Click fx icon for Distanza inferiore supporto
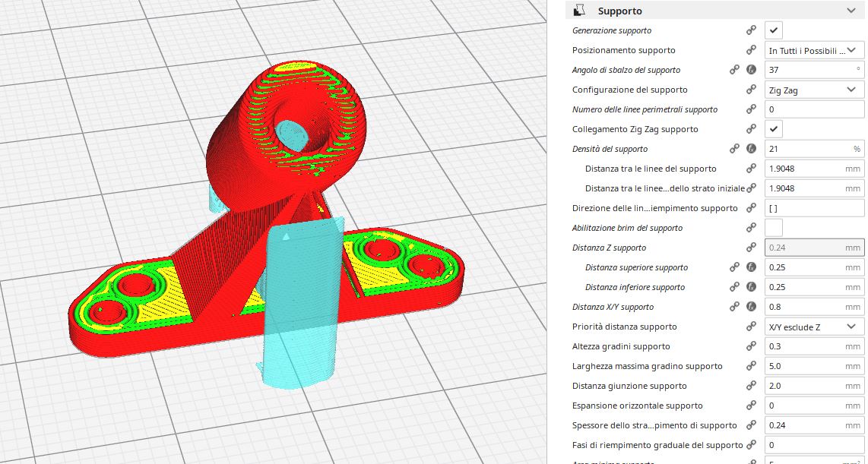868x464 pixels. click(x=751, y=287)
